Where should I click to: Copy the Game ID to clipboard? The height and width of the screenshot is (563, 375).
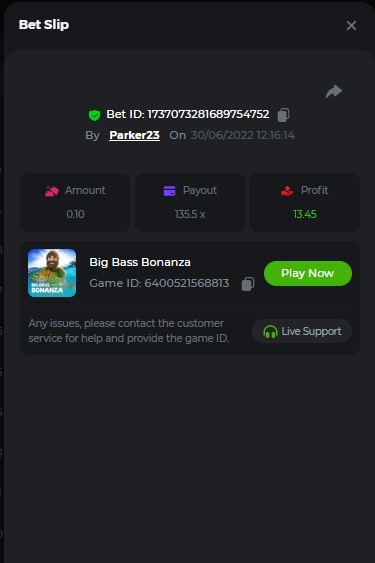pyautogui.click(x=248, y=284)
